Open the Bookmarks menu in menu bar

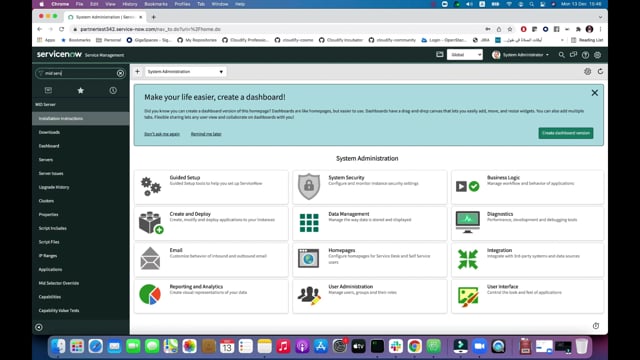pyautogui.click(x=156, y=4)
